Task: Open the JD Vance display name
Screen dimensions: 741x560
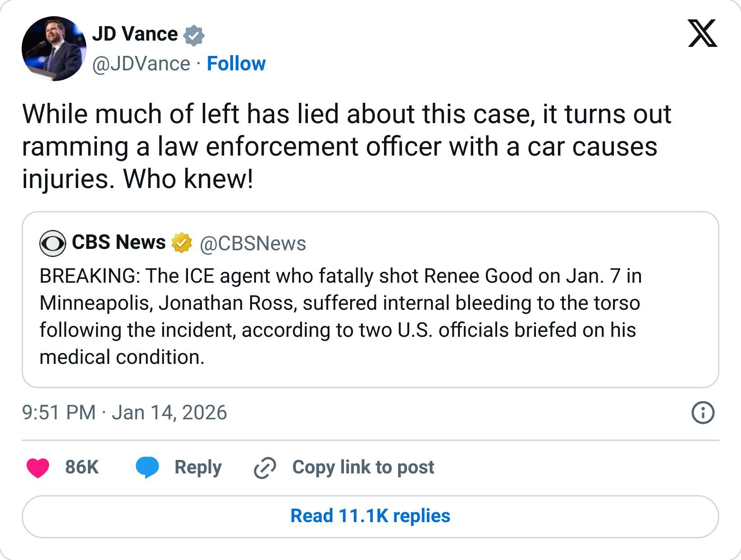Action: click(135, 34)
